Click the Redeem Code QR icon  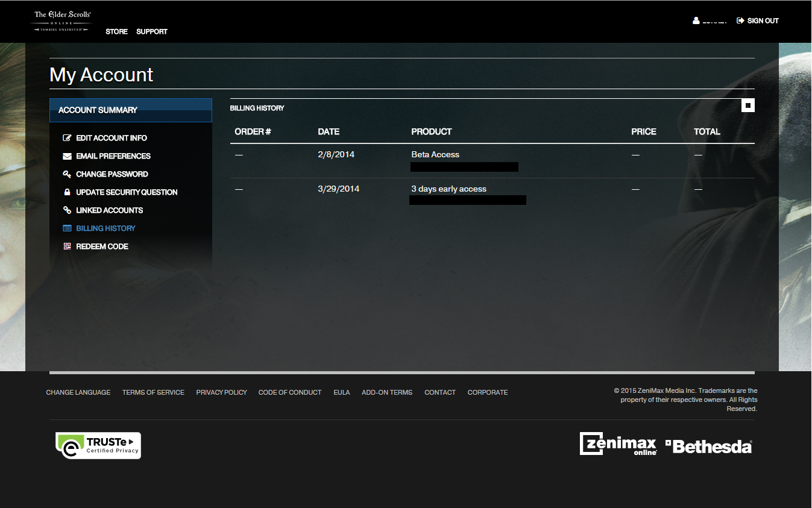pyautogui.click(x=67, y=246)
